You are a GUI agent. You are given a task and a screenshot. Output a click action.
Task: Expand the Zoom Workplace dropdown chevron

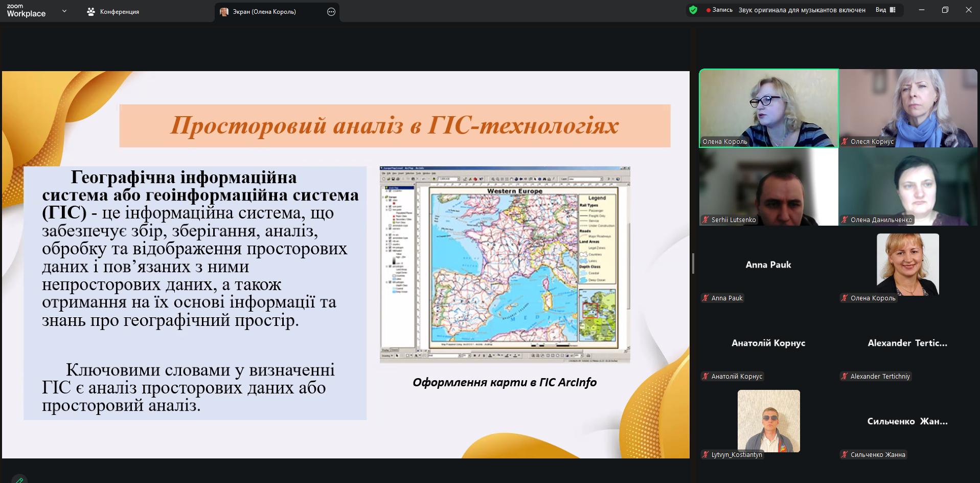[64, 11]
